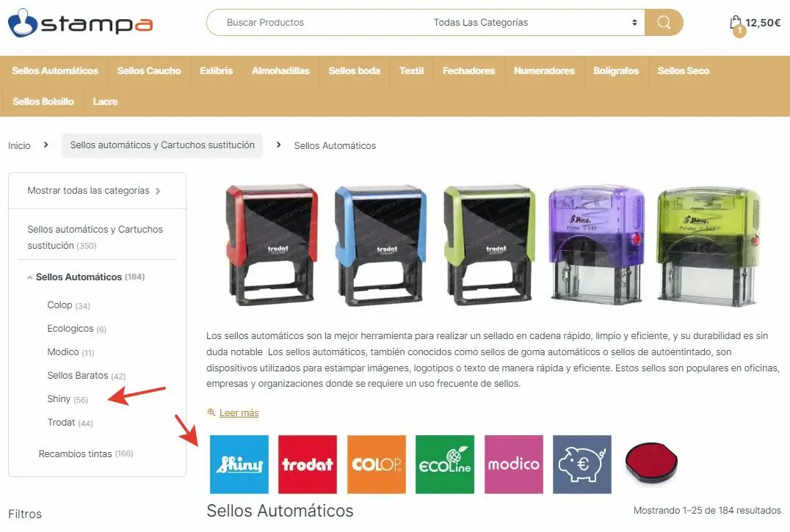Collapse the Sellos Automáticos category tree
The width and height of the screenshot is (790, 532).
coord(29,277)
